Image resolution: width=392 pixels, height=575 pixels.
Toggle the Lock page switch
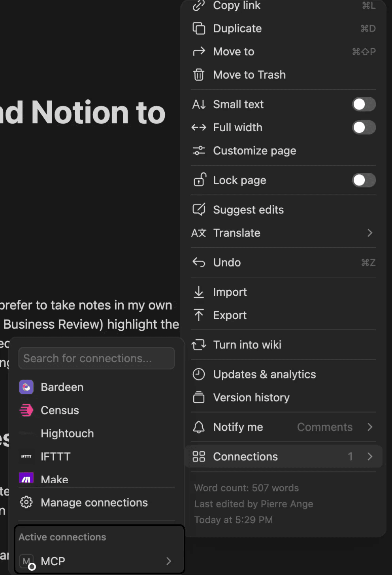coord(364,180)
